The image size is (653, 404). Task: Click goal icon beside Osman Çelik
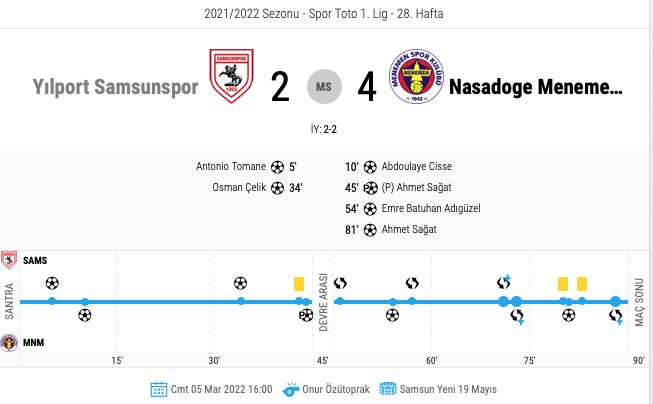click(x=277, y=188)
